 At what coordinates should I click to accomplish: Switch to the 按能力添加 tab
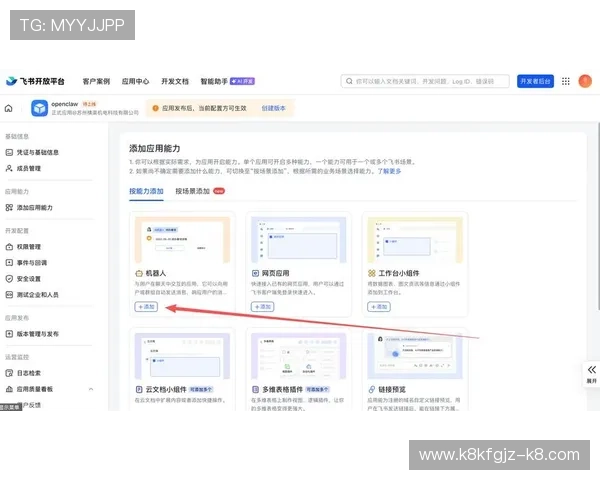pos(146,191)
